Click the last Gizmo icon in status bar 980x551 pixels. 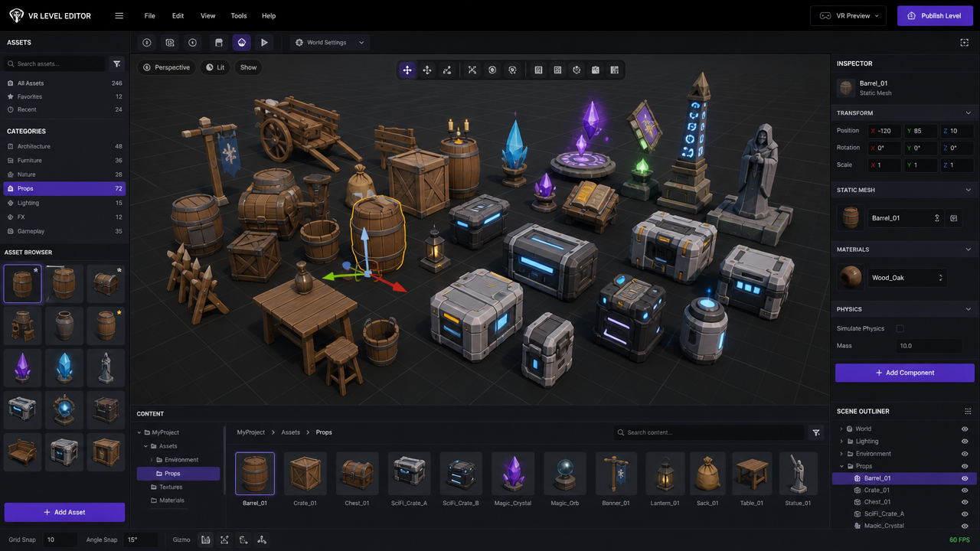point(262,540)
